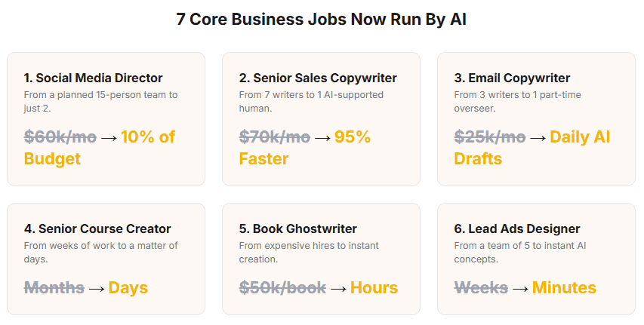644x325 pixels.
Task: Select the Social Media Director card title
Action: pyautogui.click(x=93, y=78)
